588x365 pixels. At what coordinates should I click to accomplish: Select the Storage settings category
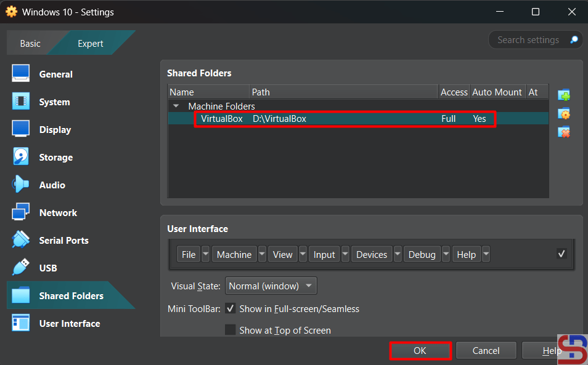55,158
